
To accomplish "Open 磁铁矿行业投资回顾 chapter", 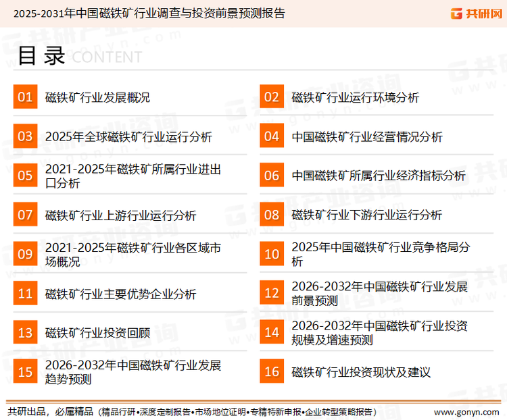I will tap(97, 333).
